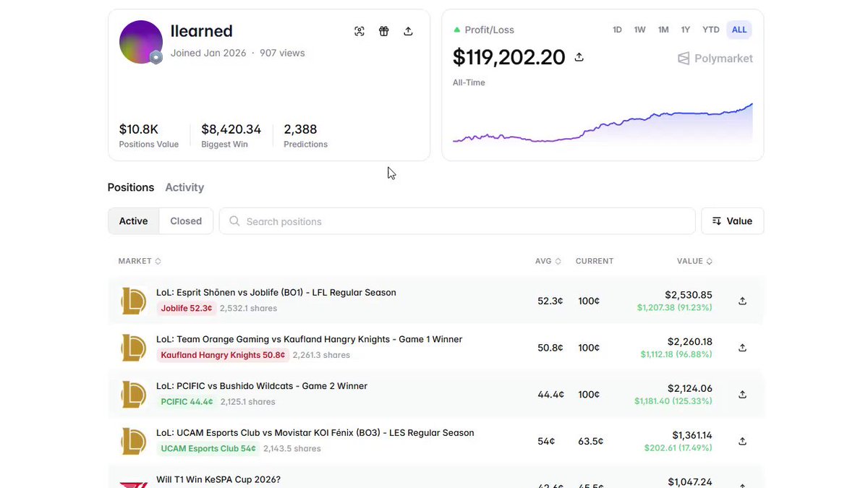Click into the Search positions field
The width and height of the screenshot is (868, 488).
tap(457, 221)
